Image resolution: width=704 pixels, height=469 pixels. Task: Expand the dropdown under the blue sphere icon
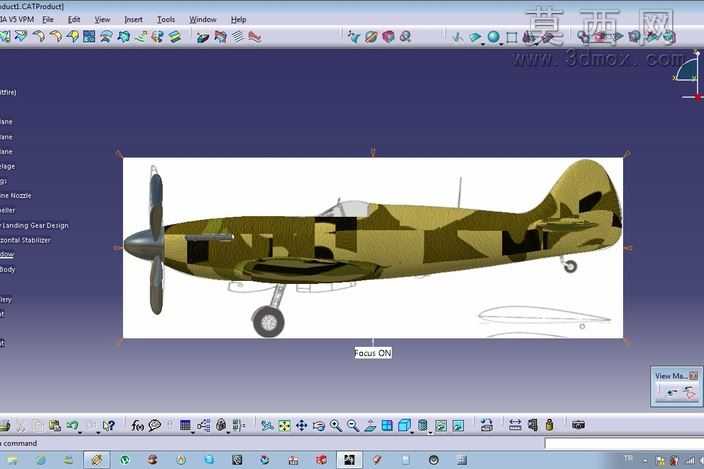(501, 44)
